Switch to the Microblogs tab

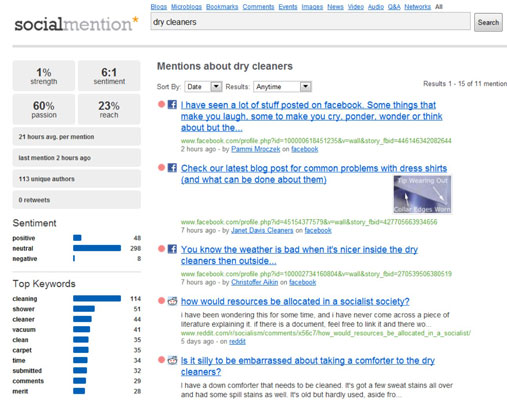pyautogui.click(x=186, y=7)
